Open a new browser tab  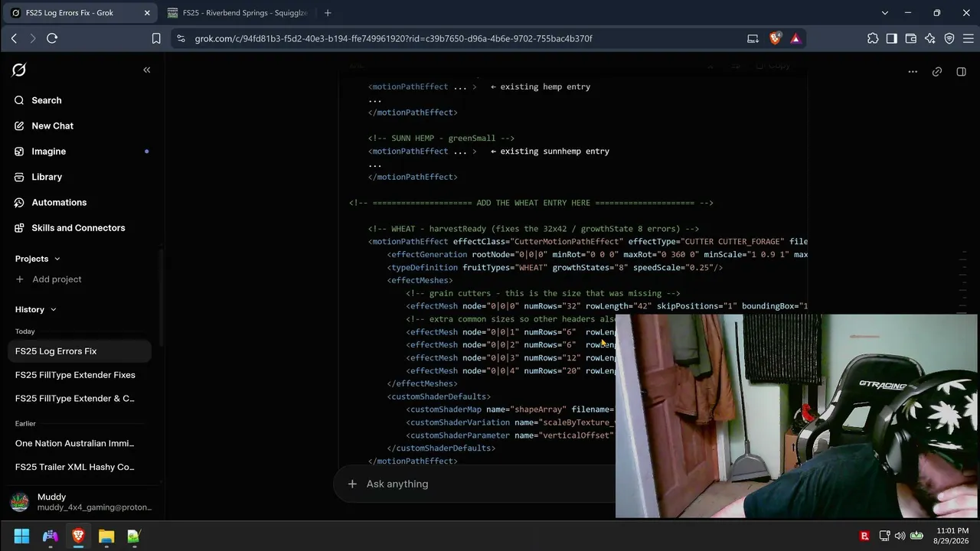pyautogui.click(x=328, y=12)
